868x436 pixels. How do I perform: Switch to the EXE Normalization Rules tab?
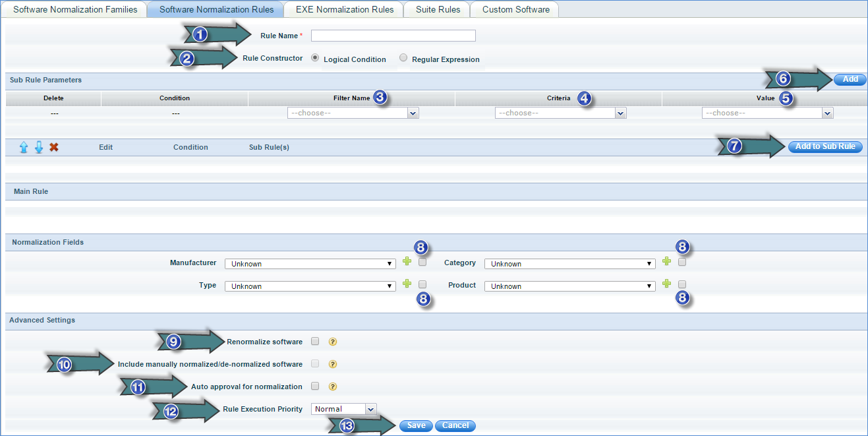[x=345, y=9]
